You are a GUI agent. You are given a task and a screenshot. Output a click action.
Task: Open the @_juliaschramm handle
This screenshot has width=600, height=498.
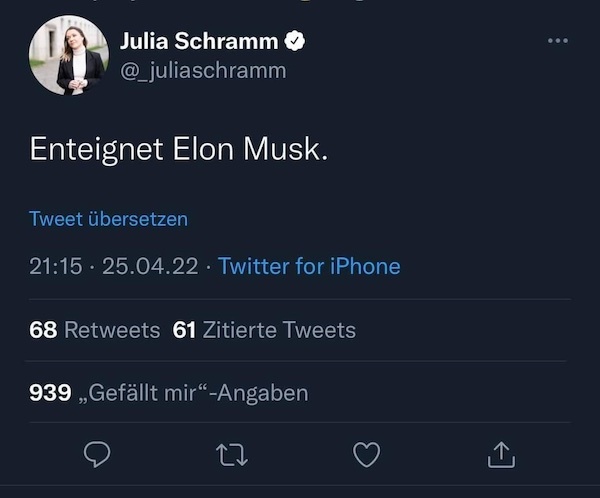[203, 70]
